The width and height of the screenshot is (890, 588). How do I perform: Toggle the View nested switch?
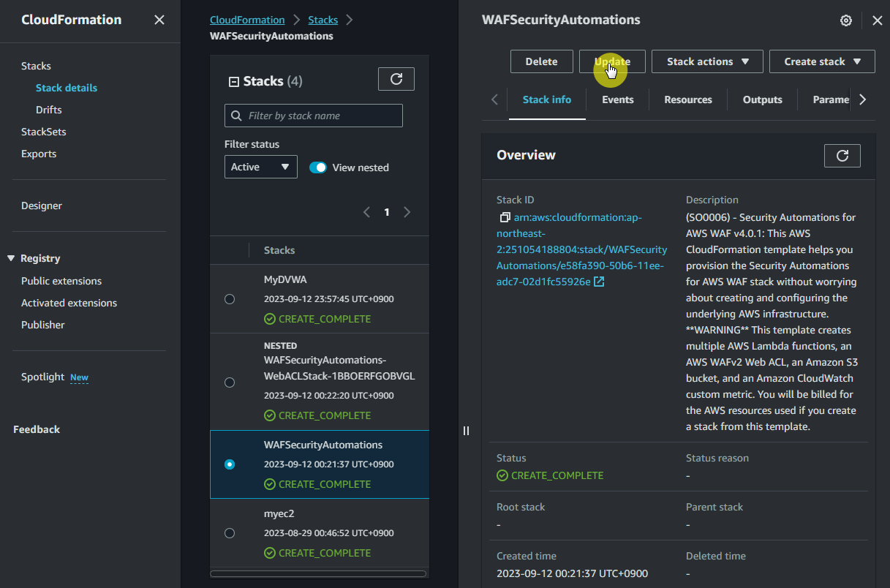click(318, 167)
